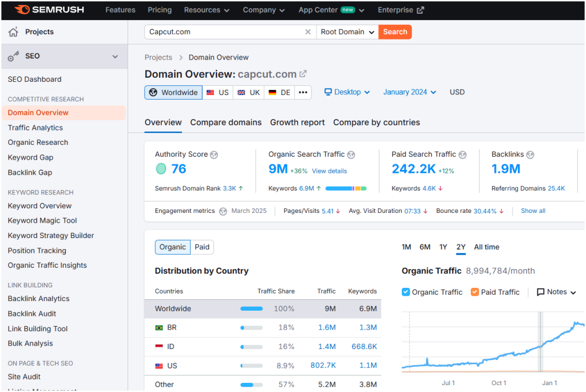Uncheck the Paid Traffic checkbox
Viewport: 586px width, 392px height.
(474, 292)
